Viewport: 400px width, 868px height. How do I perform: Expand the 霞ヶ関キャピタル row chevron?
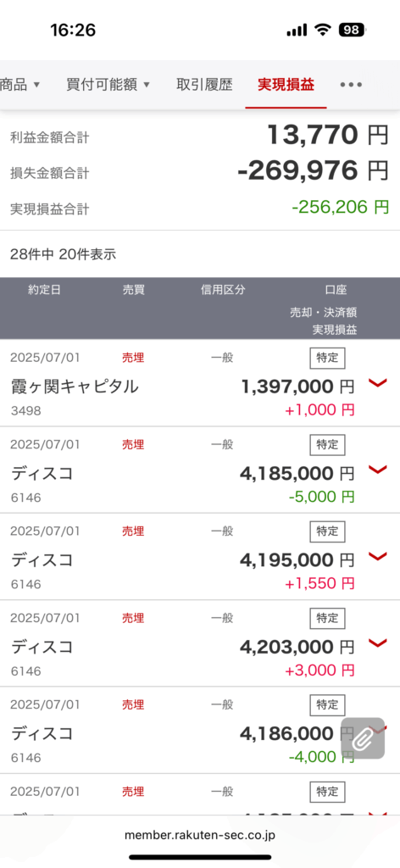(x=377, y=383)
